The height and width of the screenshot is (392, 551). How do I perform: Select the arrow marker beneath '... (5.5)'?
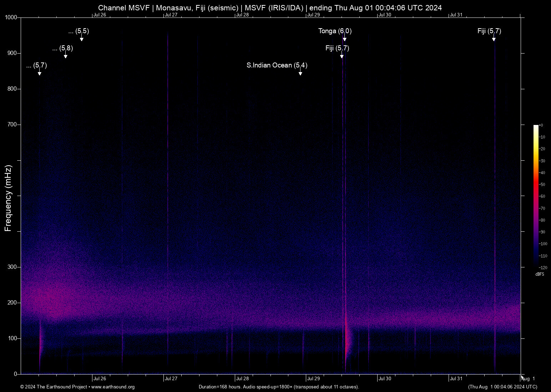tap(82, 38)
